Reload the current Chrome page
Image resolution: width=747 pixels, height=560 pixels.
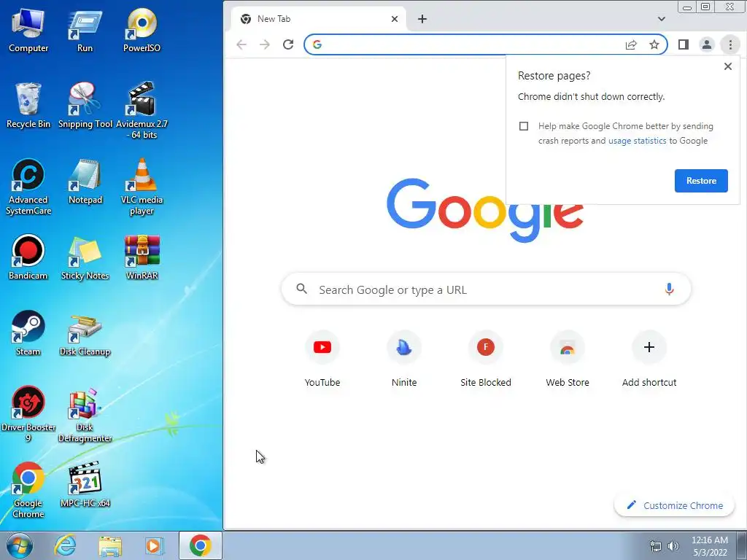click(288, 44)
